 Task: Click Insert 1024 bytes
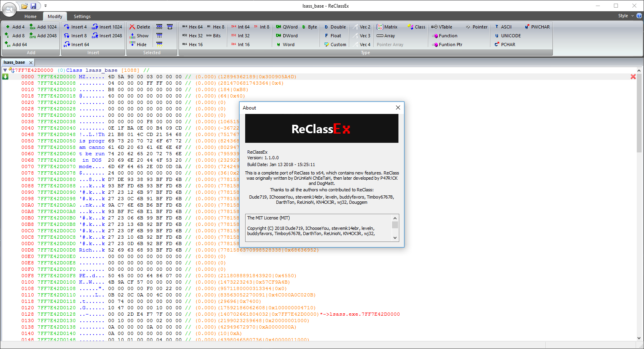coord(107,27)
